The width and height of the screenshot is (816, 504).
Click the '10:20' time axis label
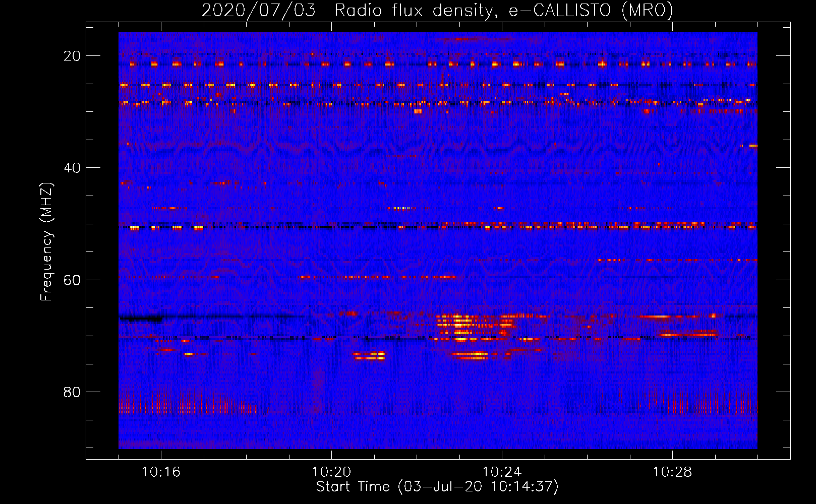point(331,472)
